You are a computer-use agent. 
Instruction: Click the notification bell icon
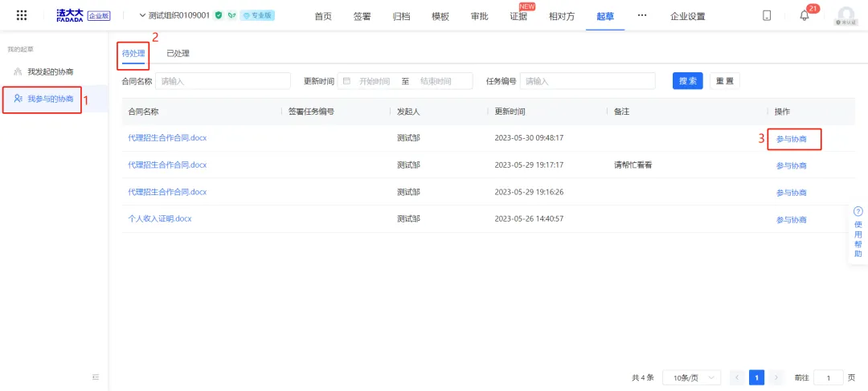pyautogui.click(x=805, y=16)
